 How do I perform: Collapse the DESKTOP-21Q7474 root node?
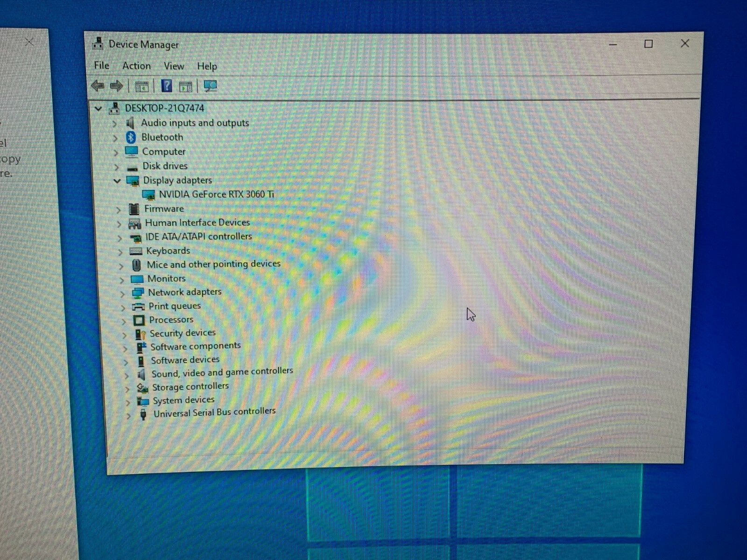click(98, 109)
